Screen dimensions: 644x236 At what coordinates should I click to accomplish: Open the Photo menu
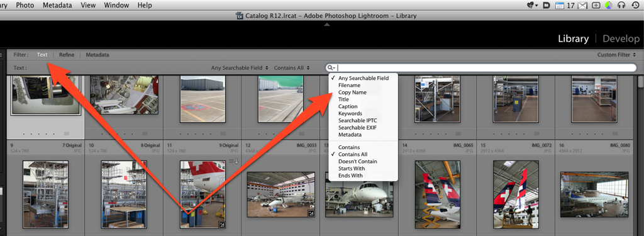coord(25,5)
